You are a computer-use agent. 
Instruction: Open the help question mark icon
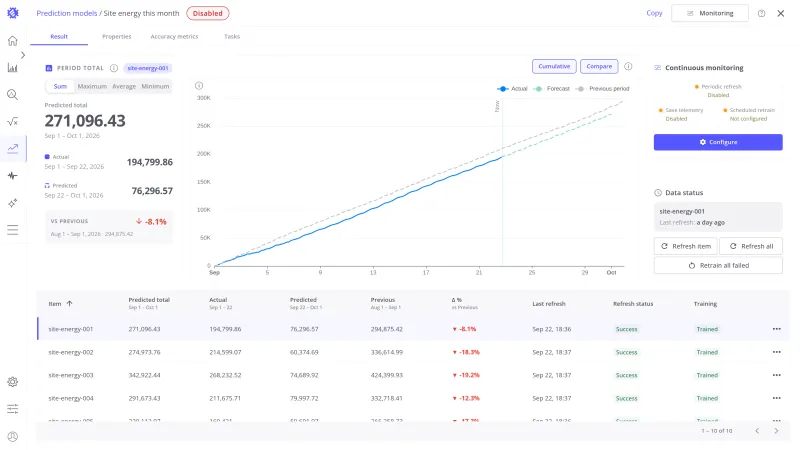(761, 13)
